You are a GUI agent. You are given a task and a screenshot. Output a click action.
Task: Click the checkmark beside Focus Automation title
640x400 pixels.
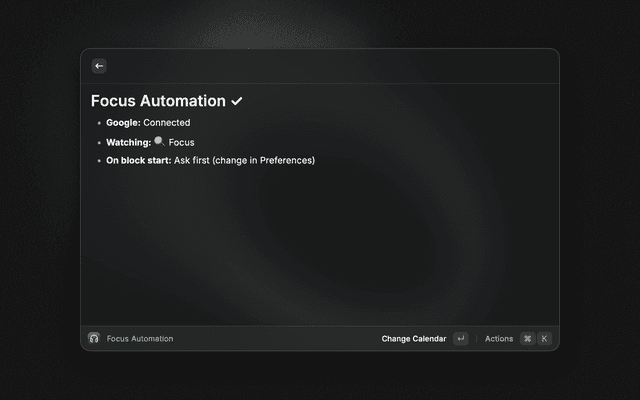[x=237, y=101]
